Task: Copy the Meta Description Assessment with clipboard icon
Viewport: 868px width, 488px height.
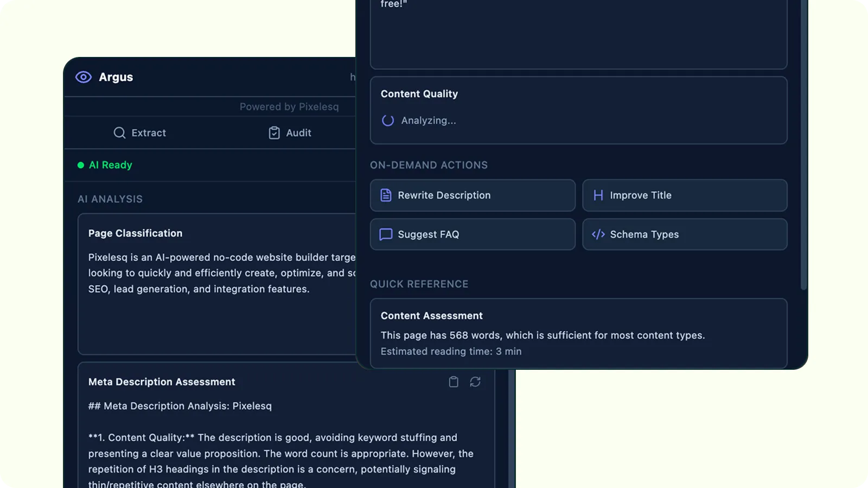Action: click(454, 382)
